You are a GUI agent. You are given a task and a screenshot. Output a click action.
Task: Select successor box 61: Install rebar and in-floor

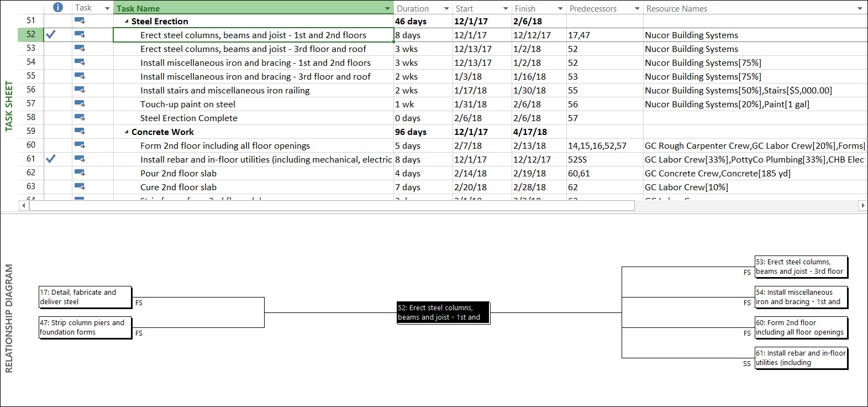[x=801, y=358]
